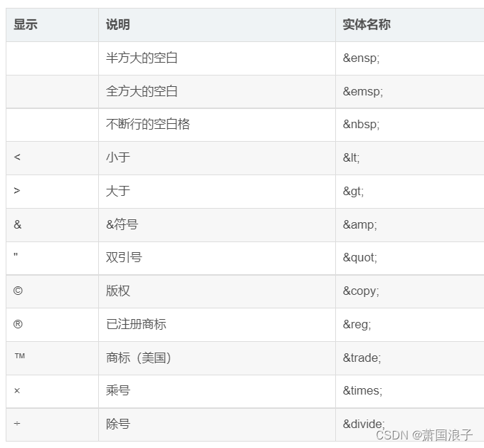Click the ™ trademark symbol
The width and height of the screenshot is (484, 448).
[x=19, y=356]
